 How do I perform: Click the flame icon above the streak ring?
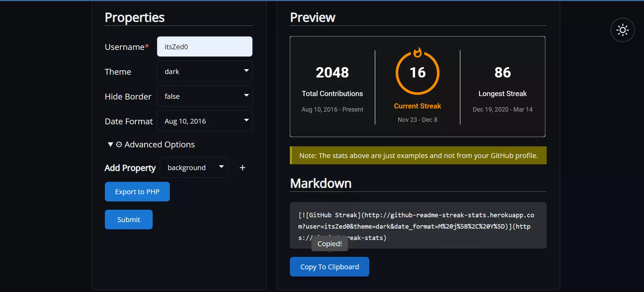[x=417, y=52]
